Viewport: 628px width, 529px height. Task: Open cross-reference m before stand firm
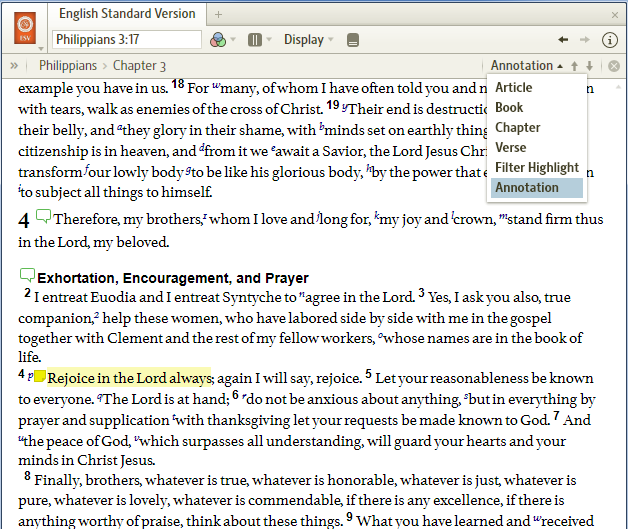(503, 217)
